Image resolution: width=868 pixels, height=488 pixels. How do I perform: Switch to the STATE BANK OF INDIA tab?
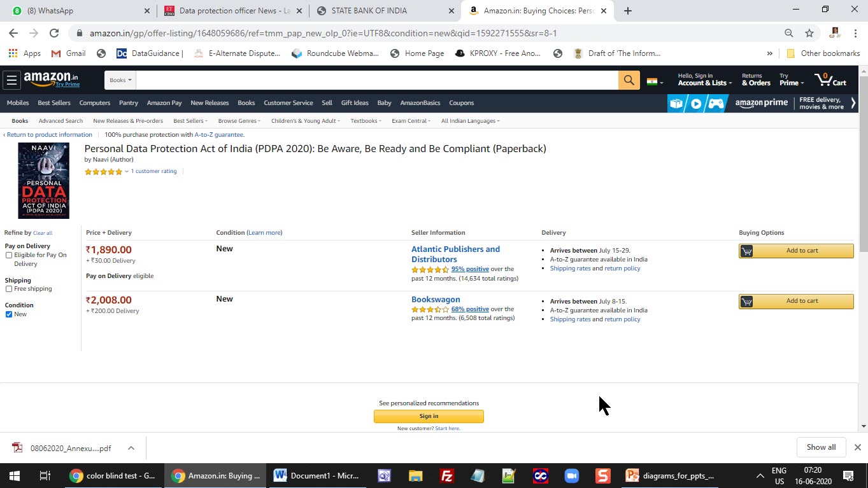coord(384,11)
